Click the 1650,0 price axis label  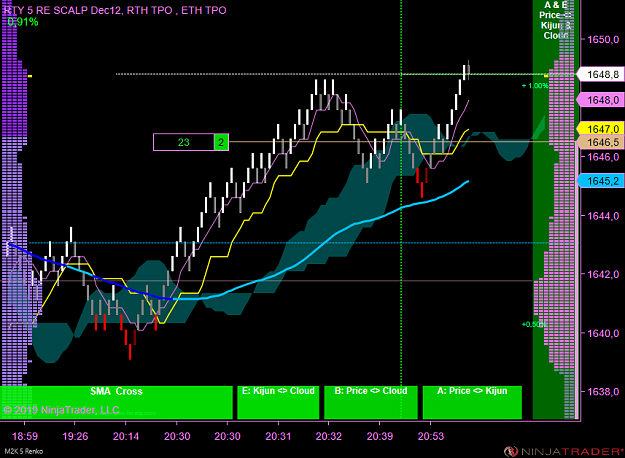point(603,39)
